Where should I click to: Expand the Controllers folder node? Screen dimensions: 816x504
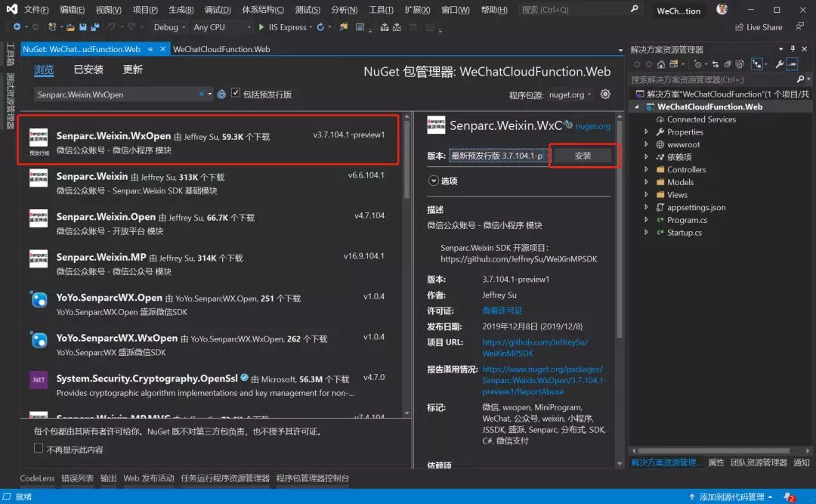[x=646, y=169]
